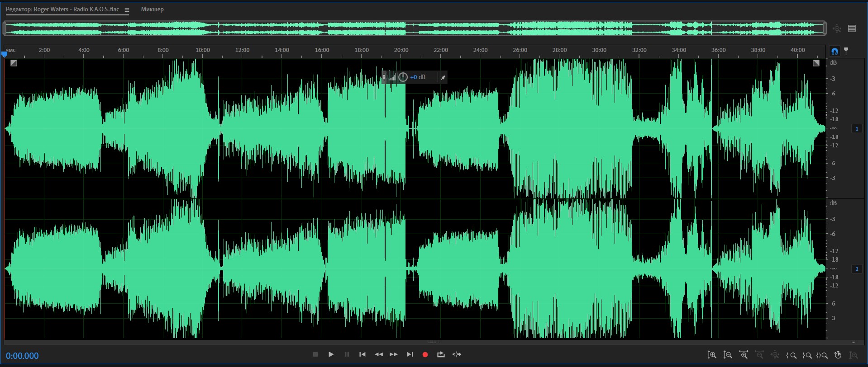Click the fast forward button
868x367 pixels.
coord(394,355)
